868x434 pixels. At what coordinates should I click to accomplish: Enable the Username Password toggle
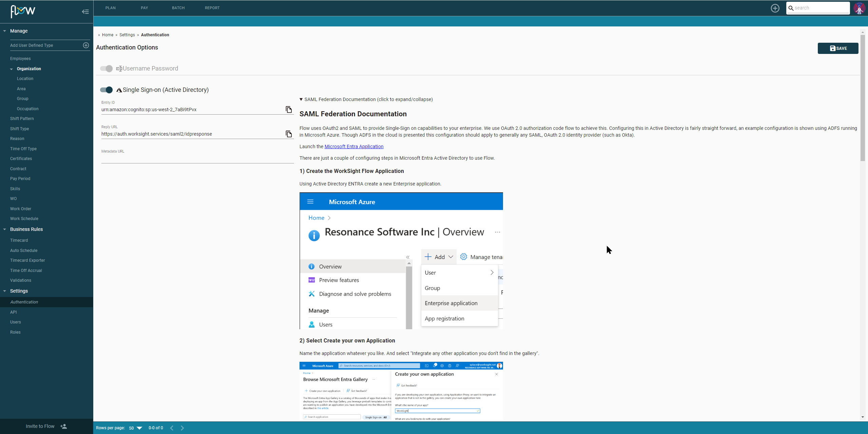106,68
